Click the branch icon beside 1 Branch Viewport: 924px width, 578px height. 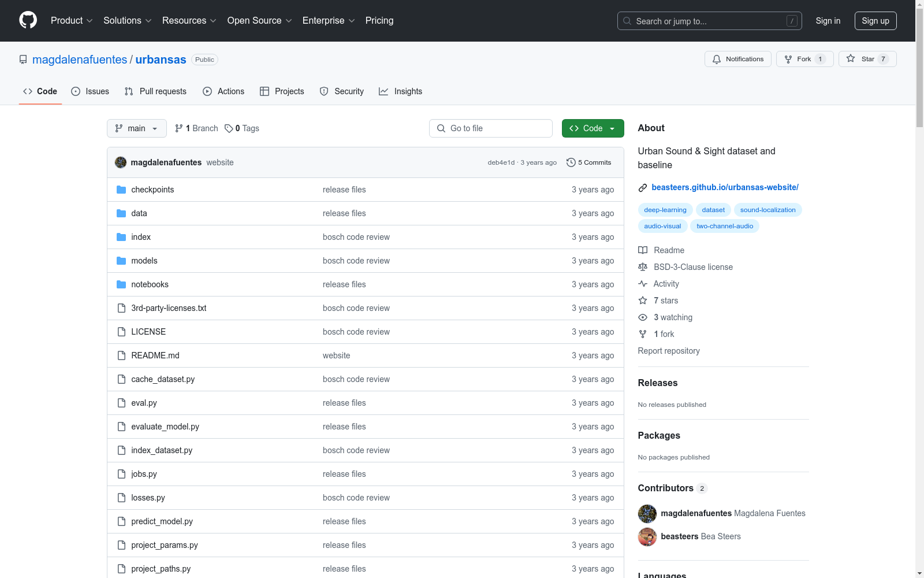click(179, 128)
